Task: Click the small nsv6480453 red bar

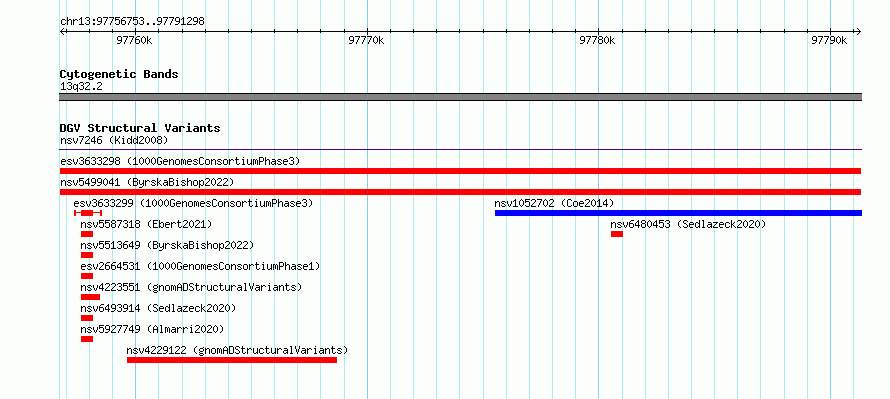Action: (x=617, y=234)
